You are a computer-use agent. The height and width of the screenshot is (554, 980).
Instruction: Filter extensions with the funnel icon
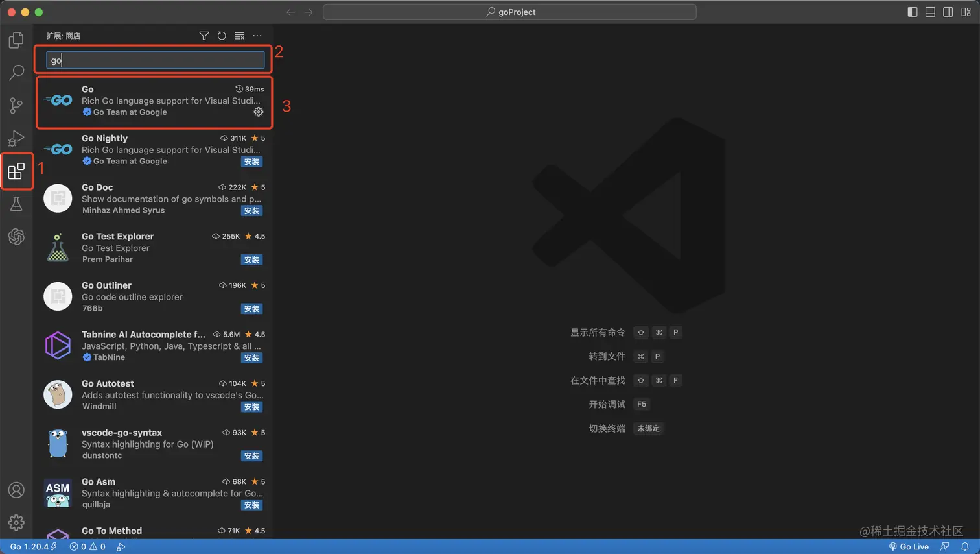204,36
